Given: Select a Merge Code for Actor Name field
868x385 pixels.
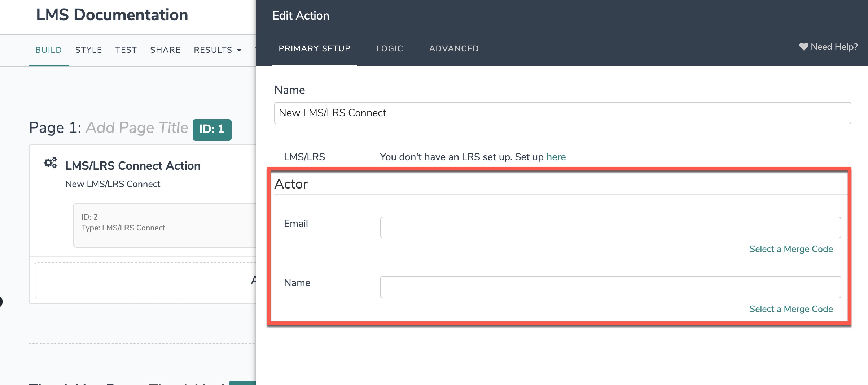Looking at the screenshot, I should point(791,309).
